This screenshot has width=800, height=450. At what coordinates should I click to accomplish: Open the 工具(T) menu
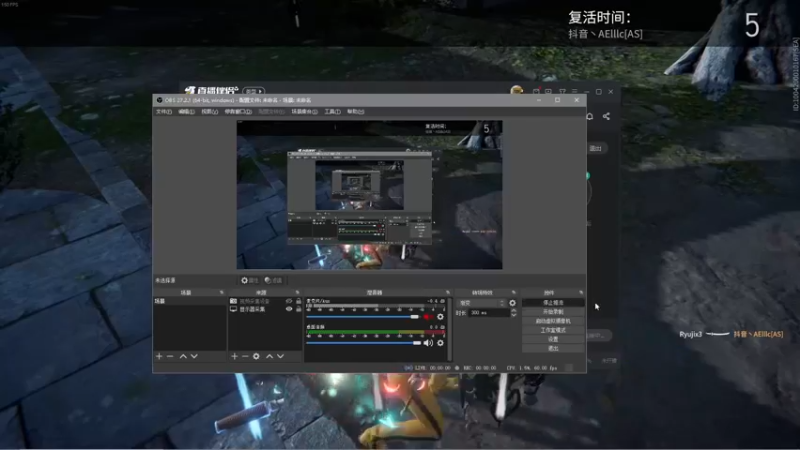[x=332, y=111]
